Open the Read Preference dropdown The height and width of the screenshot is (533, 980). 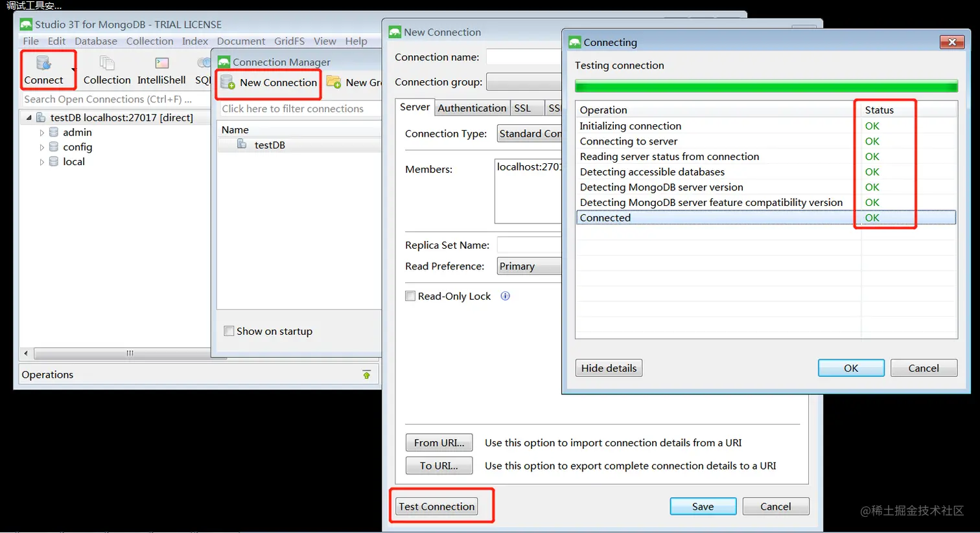pyautogui.click(x=529, y=266)
